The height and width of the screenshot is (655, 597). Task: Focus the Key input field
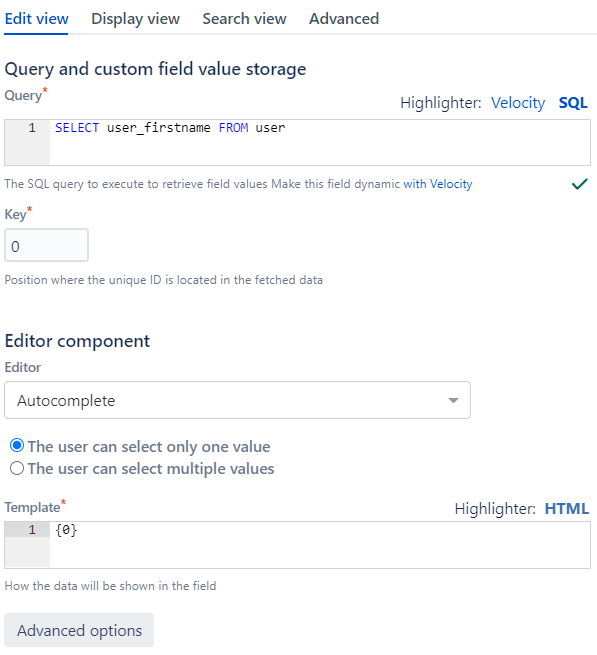(46, 245)
